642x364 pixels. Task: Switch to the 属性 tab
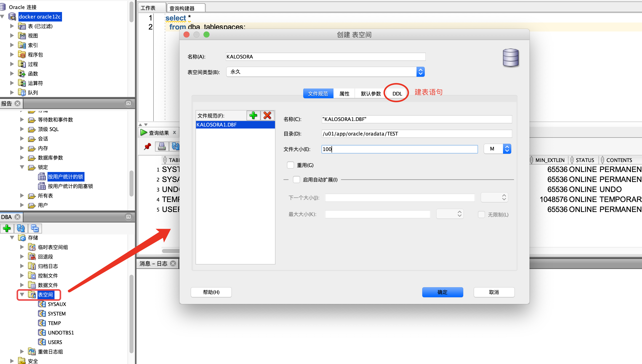point(344,93)
